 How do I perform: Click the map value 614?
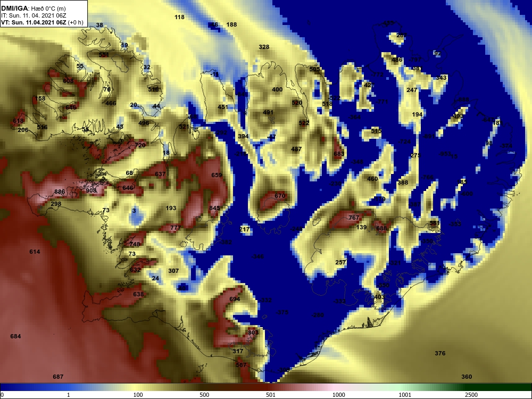(35, 252)
